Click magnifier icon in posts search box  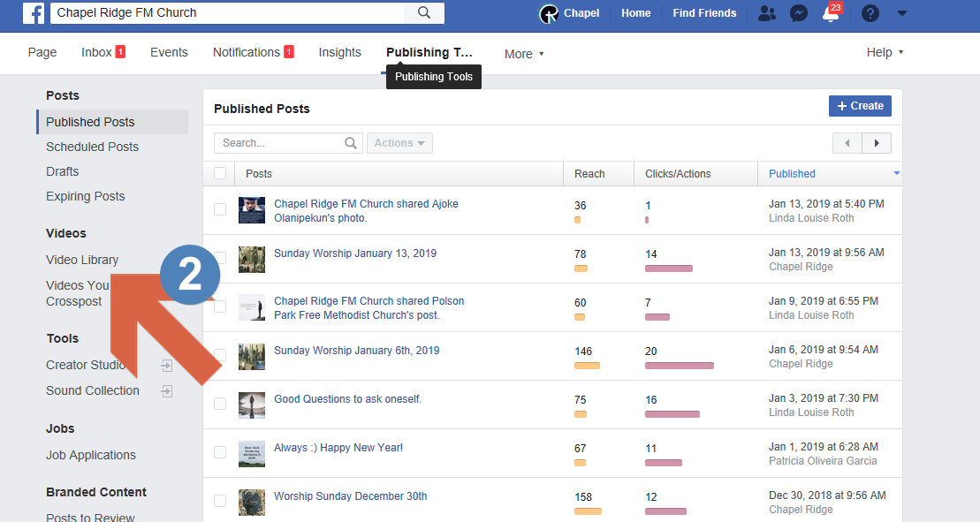[x=351, y=143]
